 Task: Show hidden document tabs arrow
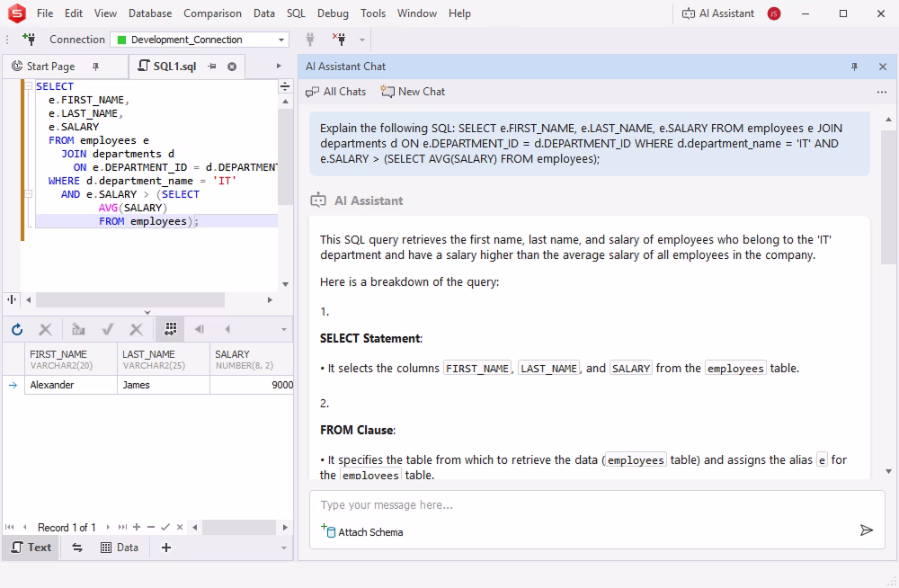click(x=279, y=66)
